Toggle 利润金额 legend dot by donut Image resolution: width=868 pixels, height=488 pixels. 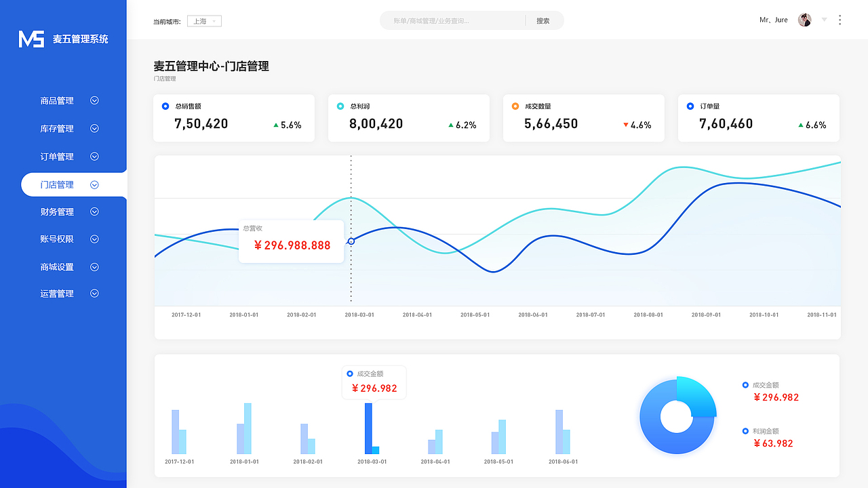coord(745,431)
